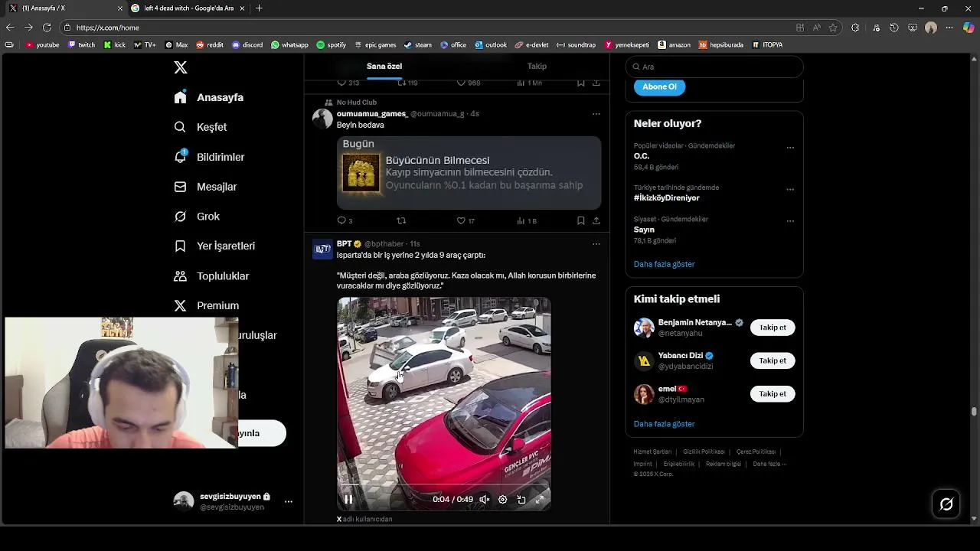Open more options on BPT post
This screenshot has height=551, width=980.
coord(596,244)
